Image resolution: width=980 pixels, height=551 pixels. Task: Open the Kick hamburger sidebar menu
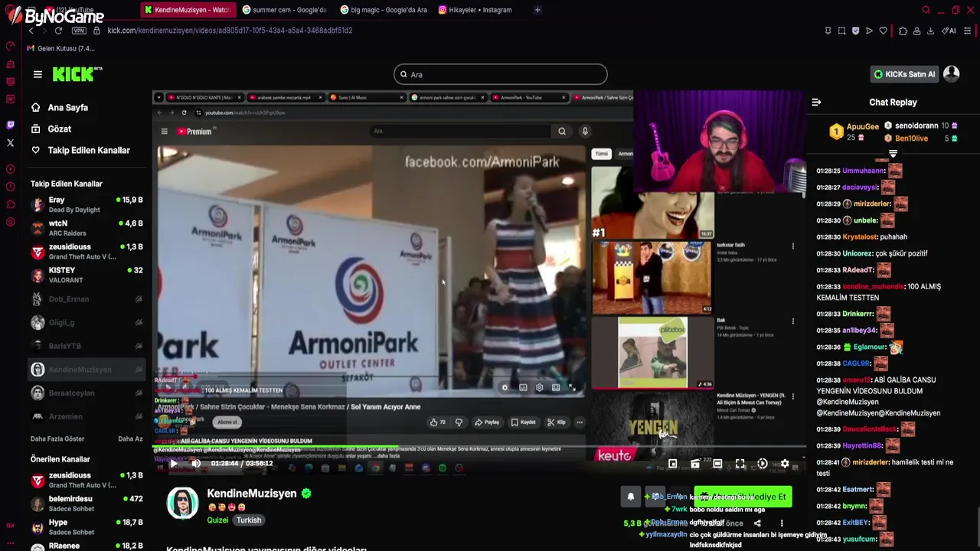click(38, 74)
